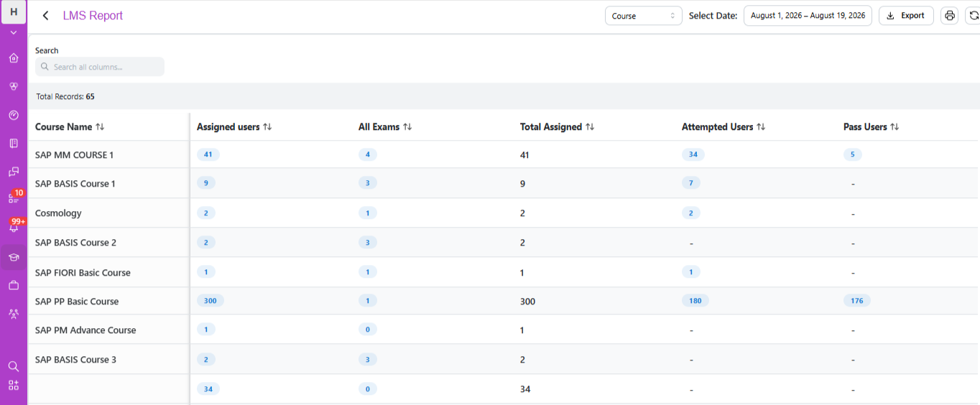Click the refresh icon button
980x405 pixels.
coord(974,16)
